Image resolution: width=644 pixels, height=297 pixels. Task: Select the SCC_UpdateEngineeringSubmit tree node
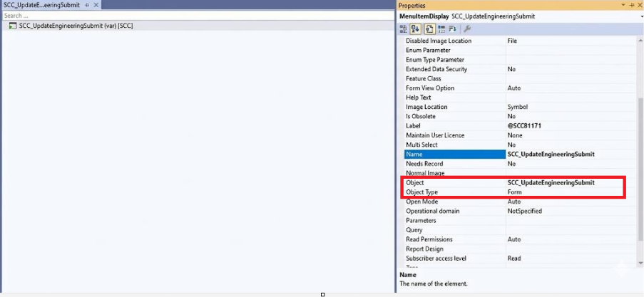coord(76,26)
